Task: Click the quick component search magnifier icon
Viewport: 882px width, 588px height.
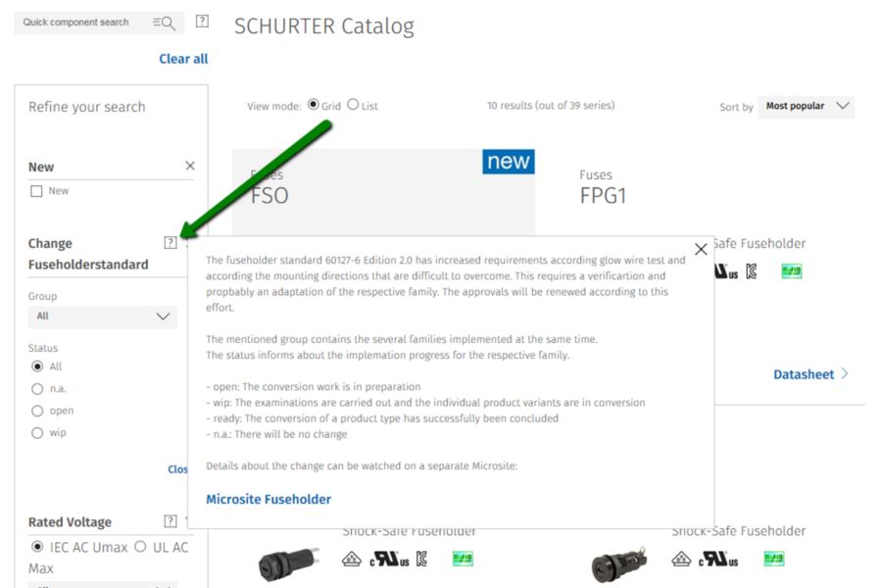Action: (165, 23)
